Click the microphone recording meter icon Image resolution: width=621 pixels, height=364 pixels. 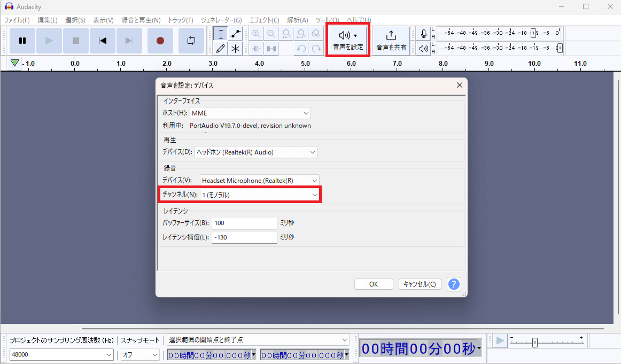(423, 34)
